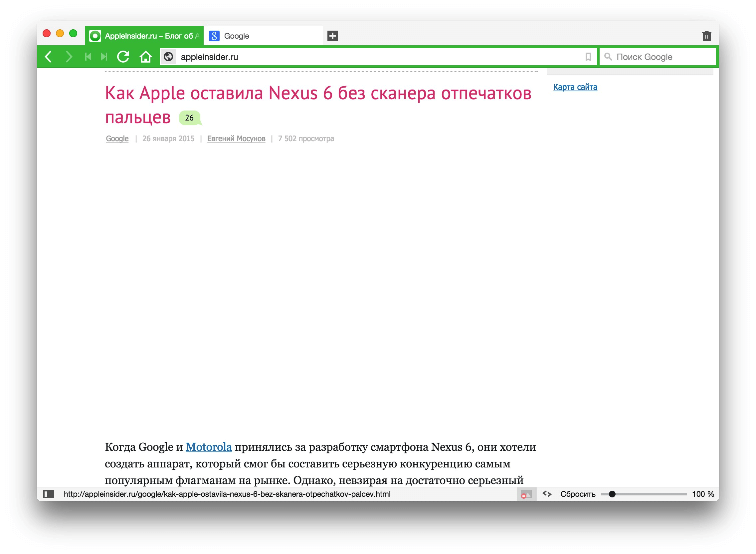Click the 26 января 2015 date text
Screen dimensions: 756x554
169,138
